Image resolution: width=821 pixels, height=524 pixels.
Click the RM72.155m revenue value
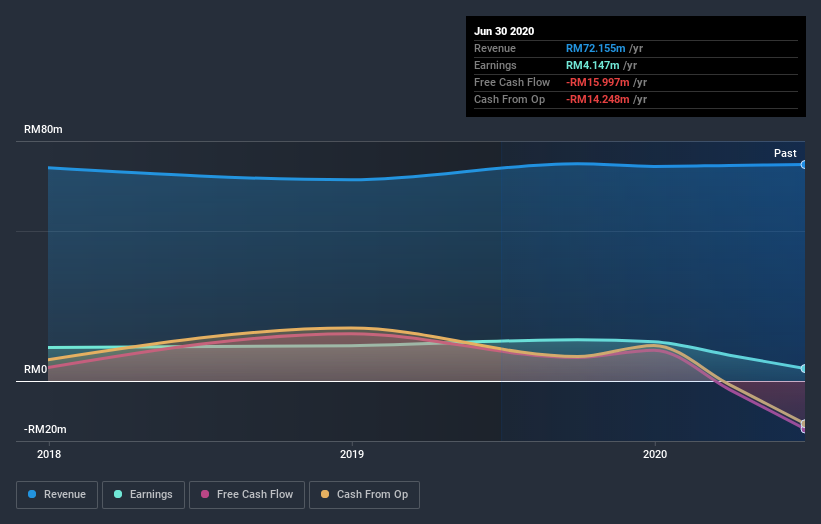595,48
